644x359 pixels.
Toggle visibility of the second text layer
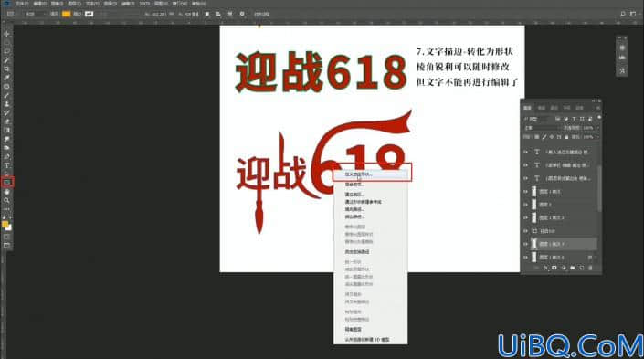tap(525, 165)
